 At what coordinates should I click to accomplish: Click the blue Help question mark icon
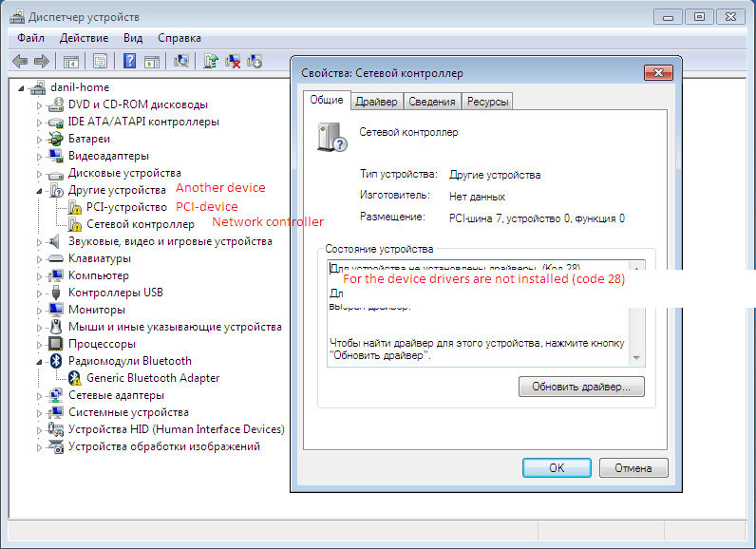click(129, 61)
